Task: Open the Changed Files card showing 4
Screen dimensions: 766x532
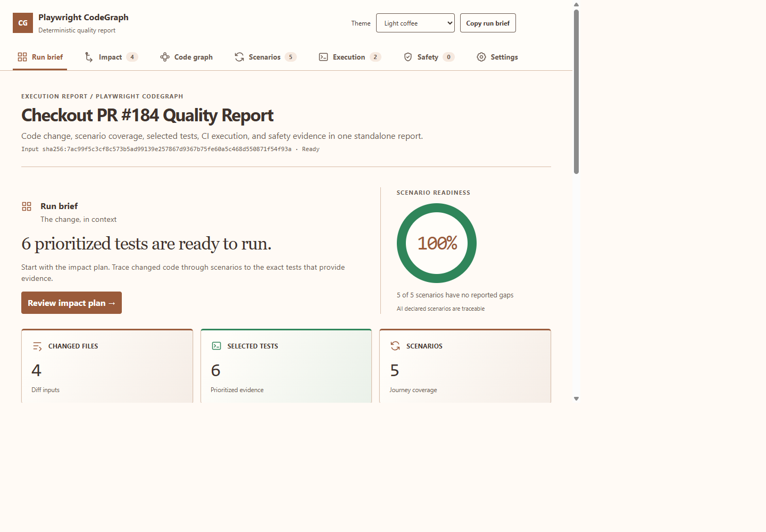Action: [x=107, y=366]
